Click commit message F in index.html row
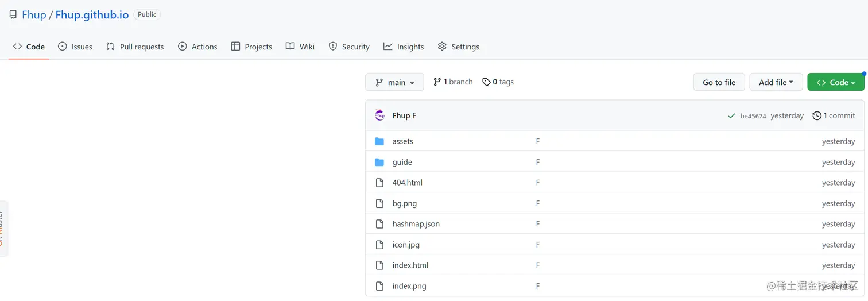Screen dimensions: 868x301 click(x=538, y=265)
